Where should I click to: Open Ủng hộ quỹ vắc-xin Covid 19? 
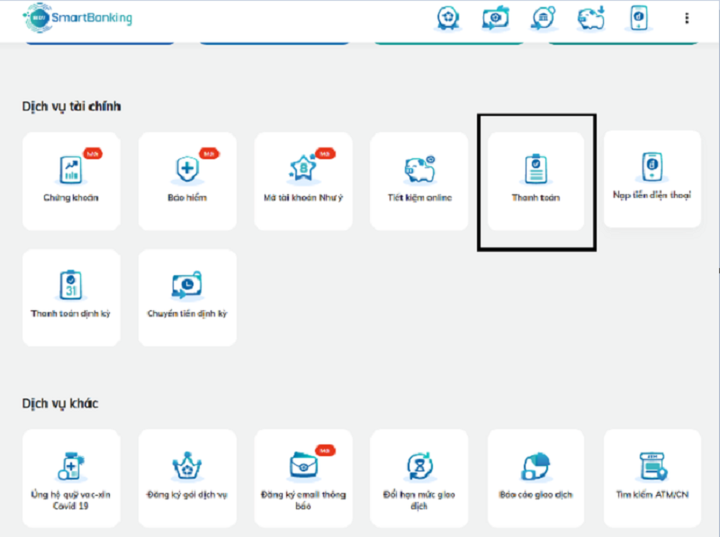point(70,478)
